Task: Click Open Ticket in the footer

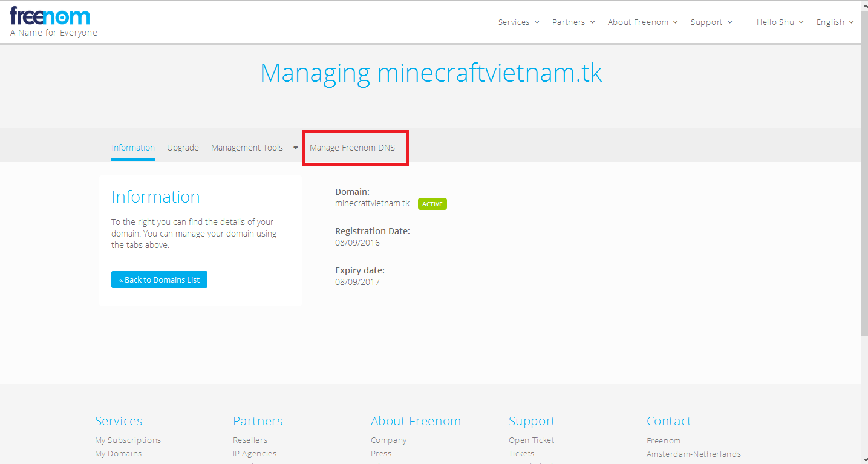Action: click(532, 440)
